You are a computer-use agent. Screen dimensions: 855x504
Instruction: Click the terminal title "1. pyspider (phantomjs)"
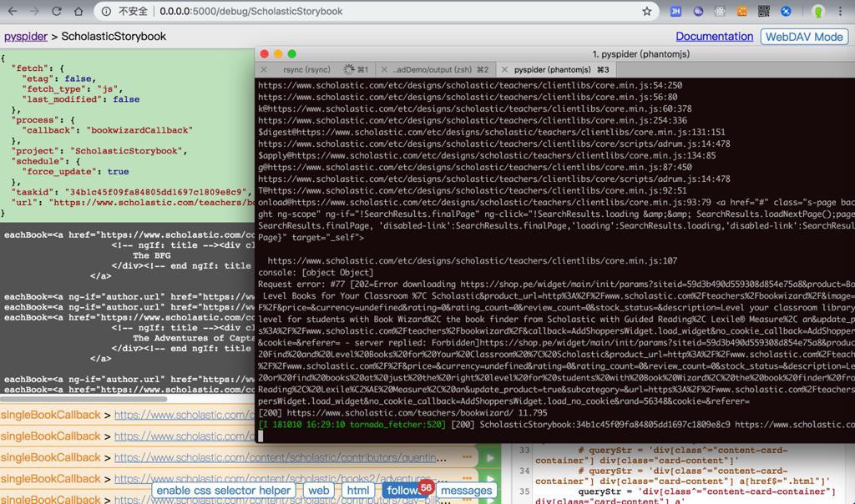640,54
